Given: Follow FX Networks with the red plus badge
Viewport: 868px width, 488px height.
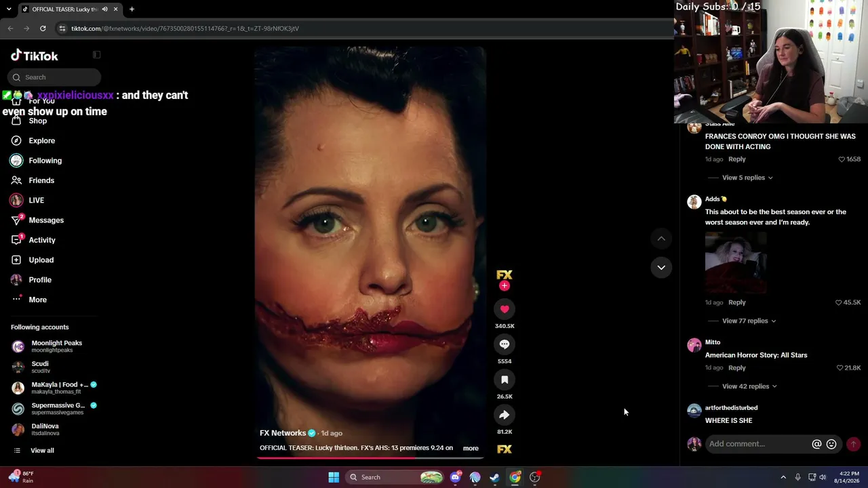Looking at the screenshot, I should (504, 286).
